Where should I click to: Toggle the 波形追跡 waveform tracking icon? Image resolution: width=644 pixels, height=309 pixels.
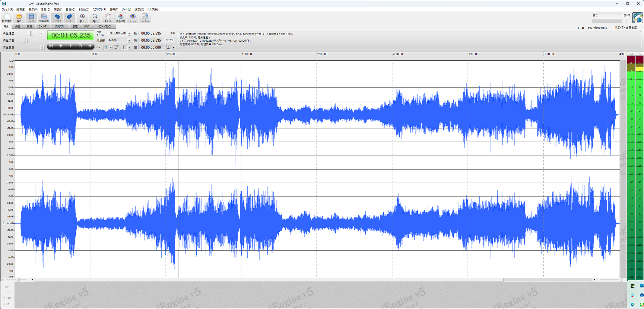click(120, 18)
